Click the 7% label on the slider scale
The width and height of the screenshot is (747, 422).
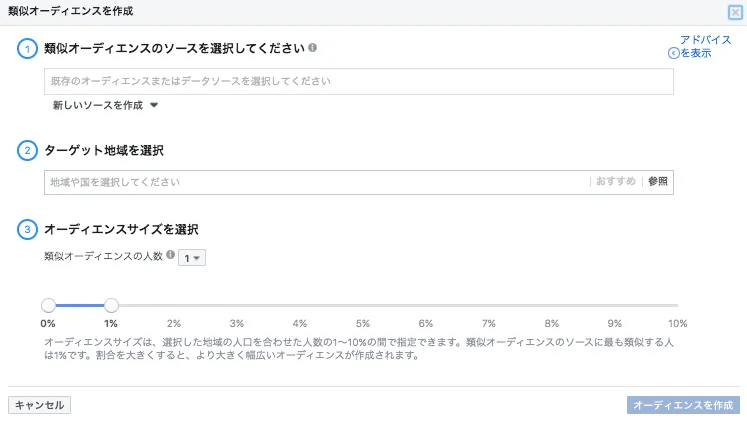point(488,323)
